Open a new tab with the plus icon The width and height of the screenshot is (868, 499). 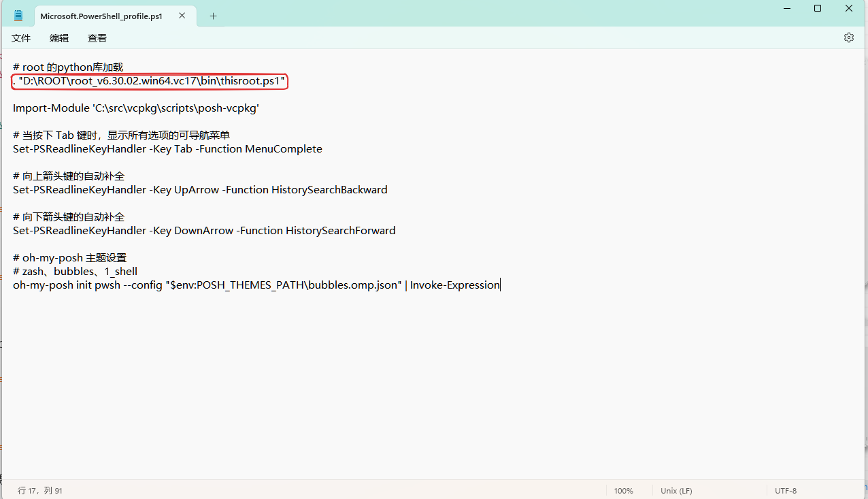click(213, 15)
